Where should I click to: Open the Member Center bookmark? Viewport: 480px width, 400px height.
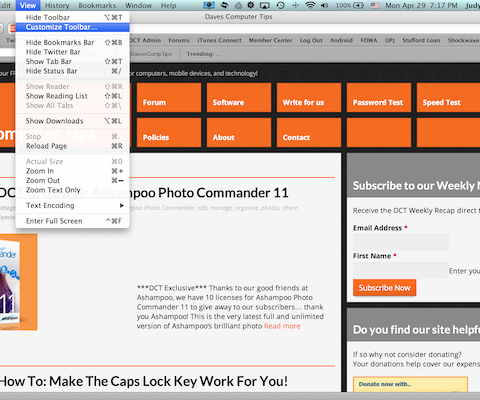[270, 40]
